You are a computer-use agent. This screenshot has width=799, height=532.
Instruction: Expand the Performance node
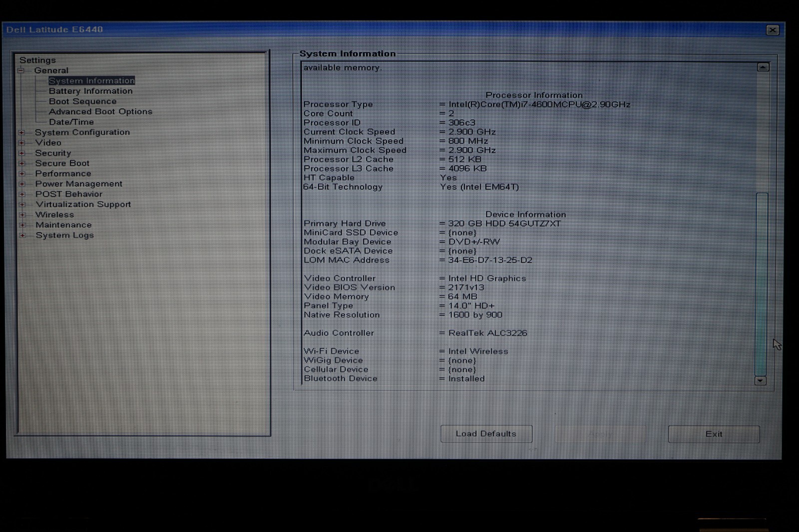pos(22,174)
